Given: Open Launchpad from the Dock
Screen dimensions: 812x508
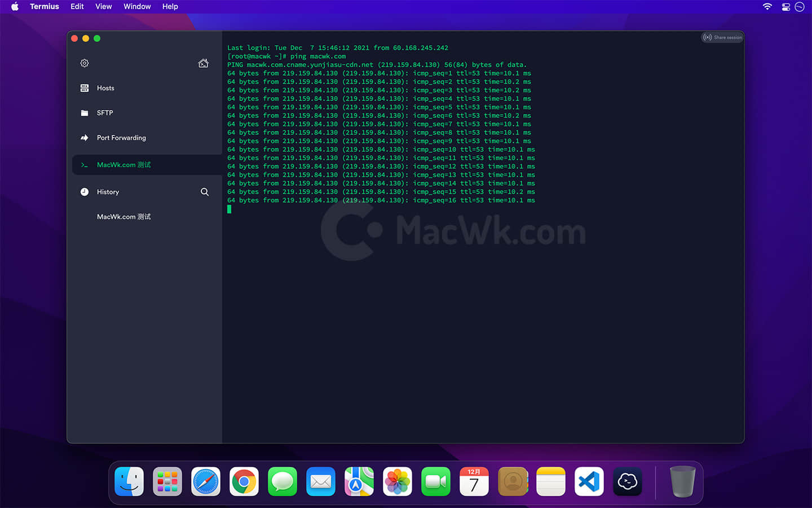Looking at the screenshot, I should tap(167, 481).
